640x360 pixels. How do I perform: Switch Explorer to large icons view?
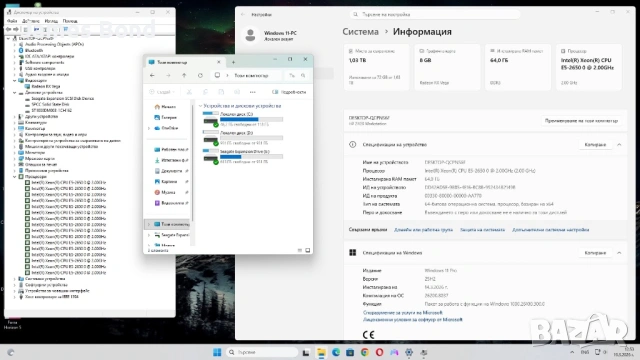pos(308,250)
